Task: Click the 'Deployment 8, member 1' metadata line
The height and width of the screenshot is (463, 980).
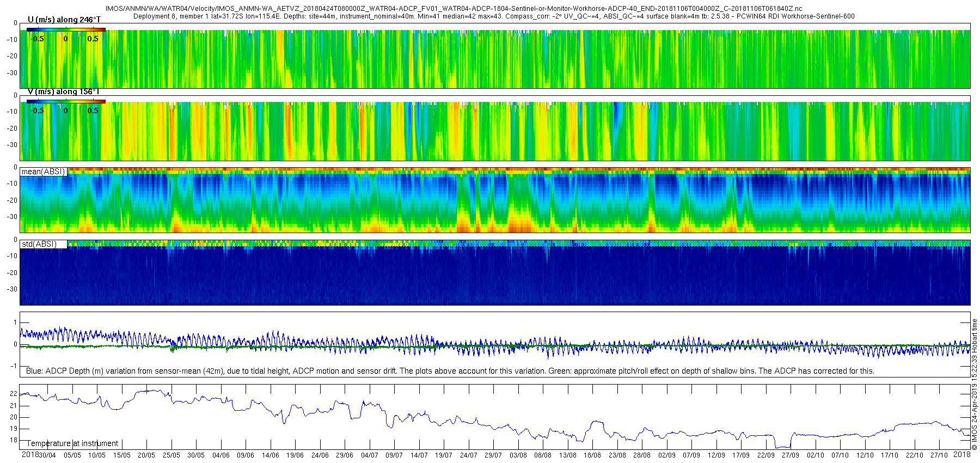Action: [x=494, y=16]
